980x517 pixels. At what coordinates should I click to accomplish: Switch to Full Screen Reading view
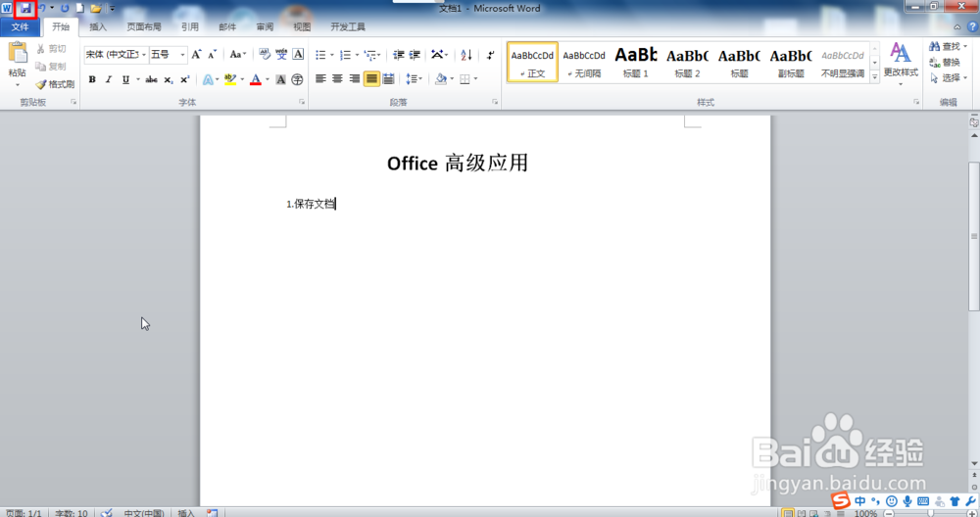pyautogui.click(x=802, y=513)
